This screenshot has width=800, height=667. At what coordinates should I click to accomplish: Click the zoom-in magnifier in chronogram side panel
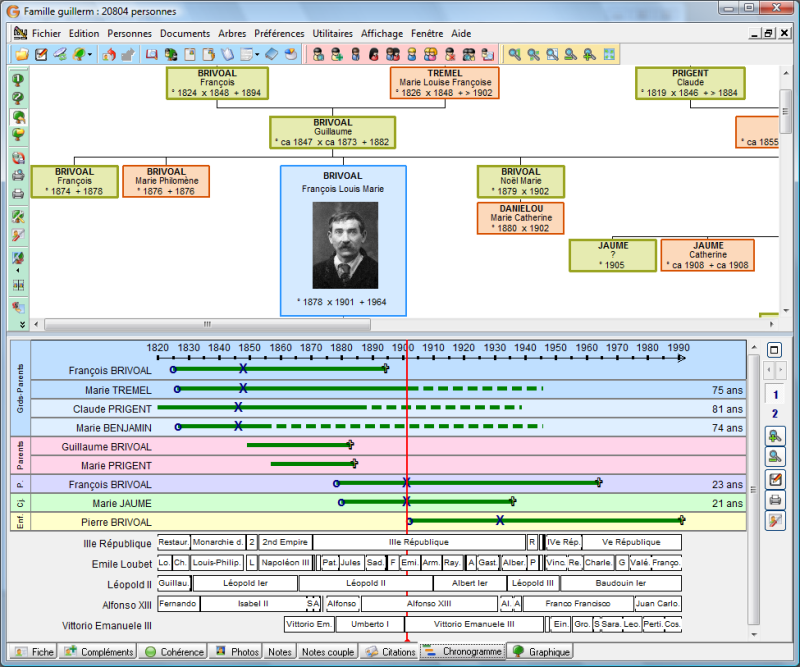click(775, 435)
